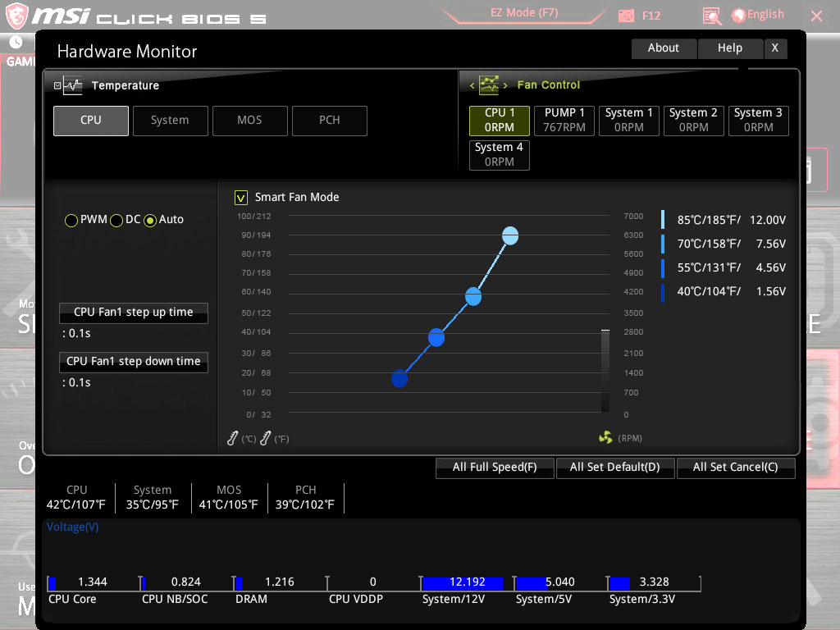Select the Auto radio button
This screenshot has height=630, width=840.
[150, 220]
